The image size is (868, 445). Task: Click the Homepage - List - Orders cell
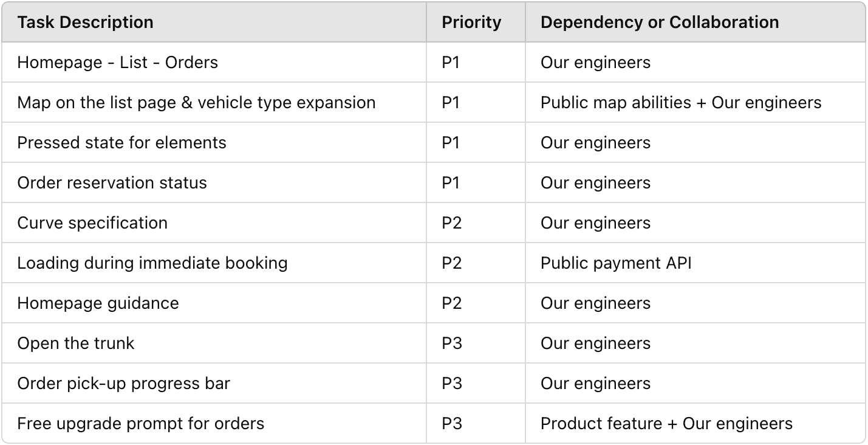point(214,62)
